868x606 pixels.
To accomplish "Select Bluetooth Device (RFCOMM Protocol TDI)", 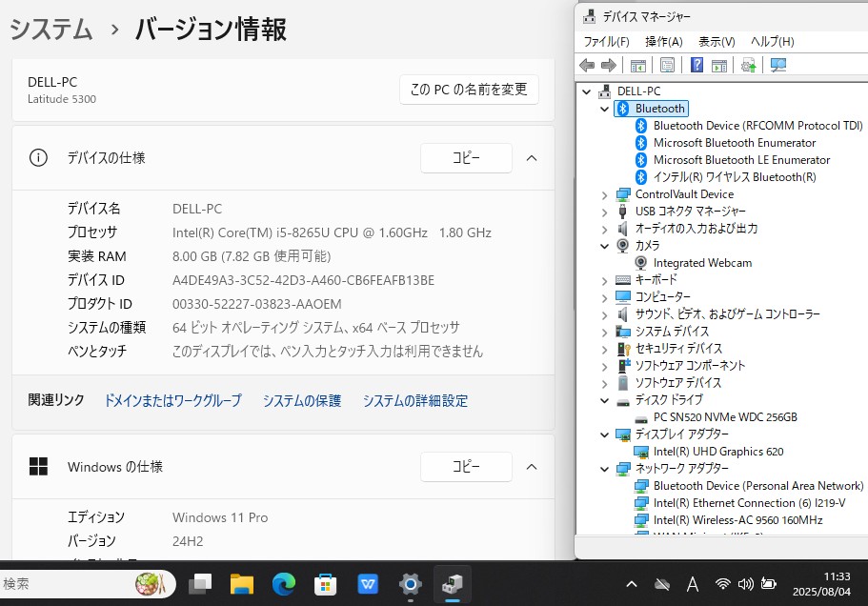I will (x=757, y=126).
